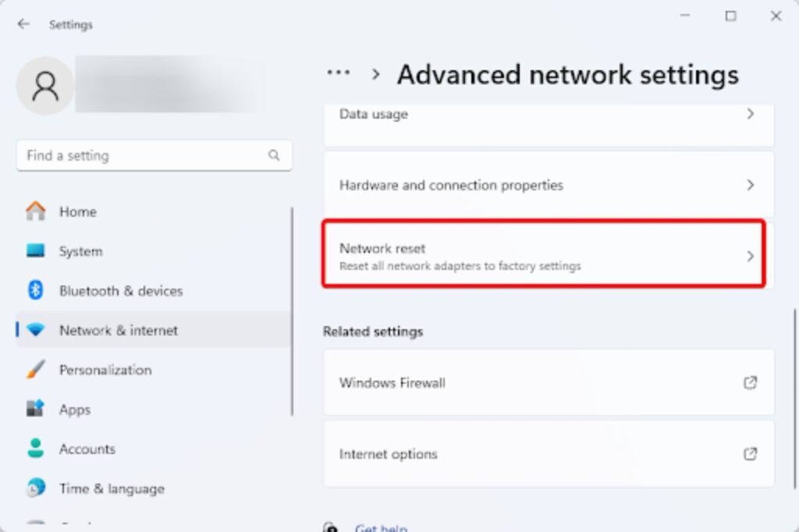
Task: Click the Bluetooth icon in the sidebar
Action: pos(36,291)
